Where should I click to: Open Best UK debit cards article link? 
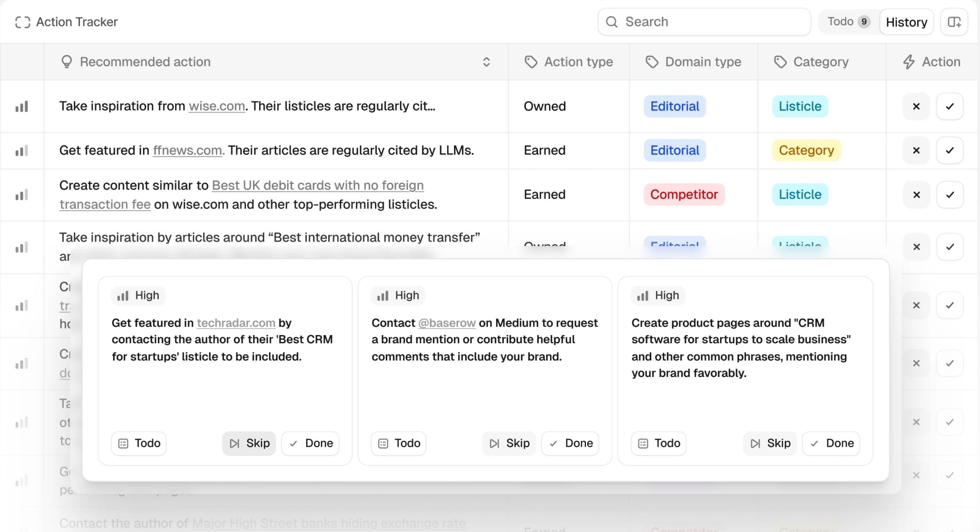point(318,185)
